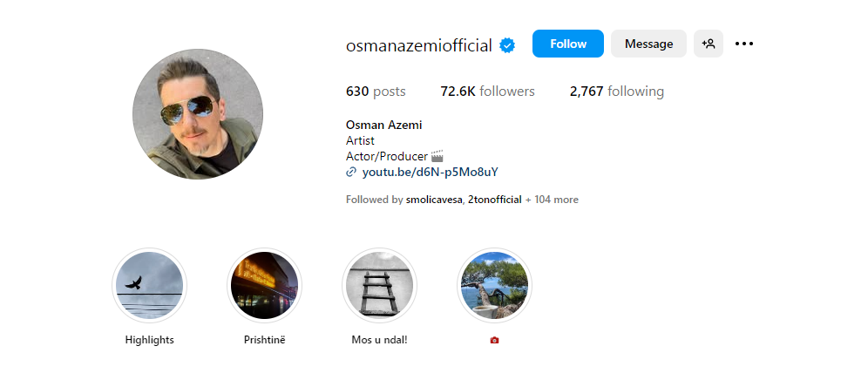Show the + 104 more followers
This screenshot has height=380, width=868.
click(552, 200)
